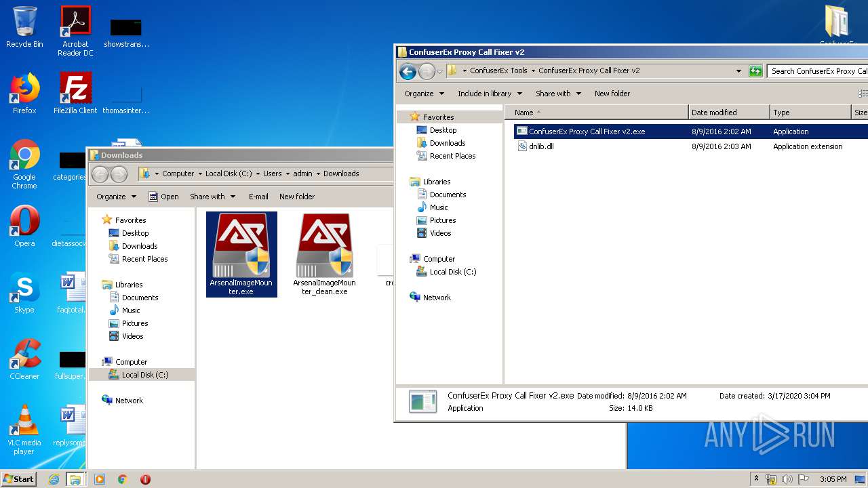Click Forward button in ConfuserEx window
The image size is (868, 488).
427,71
